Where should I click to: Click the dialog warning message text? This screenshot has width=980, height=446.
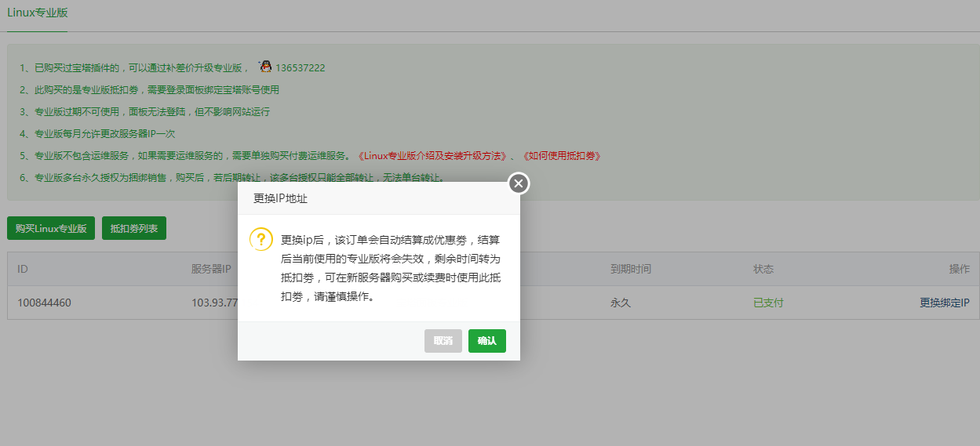click(x=390, y=268)
